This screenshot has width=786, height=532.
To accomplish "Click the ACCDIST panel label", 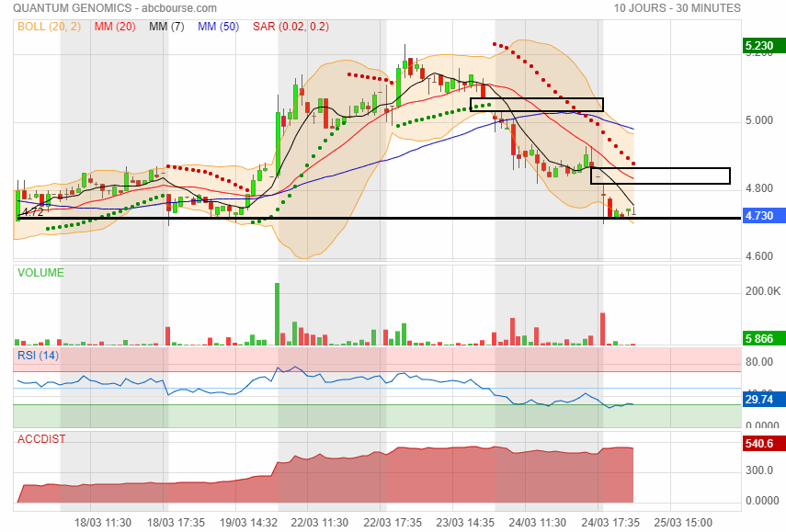I will point(41,439).
